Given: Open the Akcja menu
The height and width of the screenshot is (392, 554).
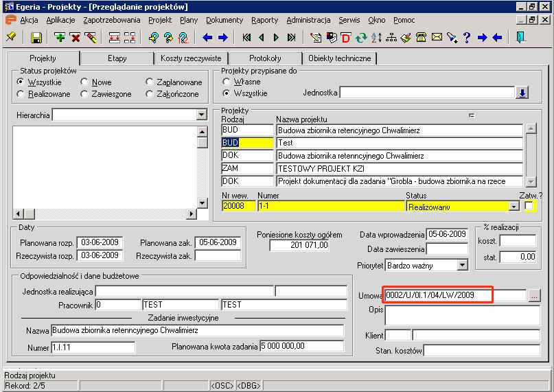Looking at the screenshot, I should pyautogui.click(x=29, y=20).
